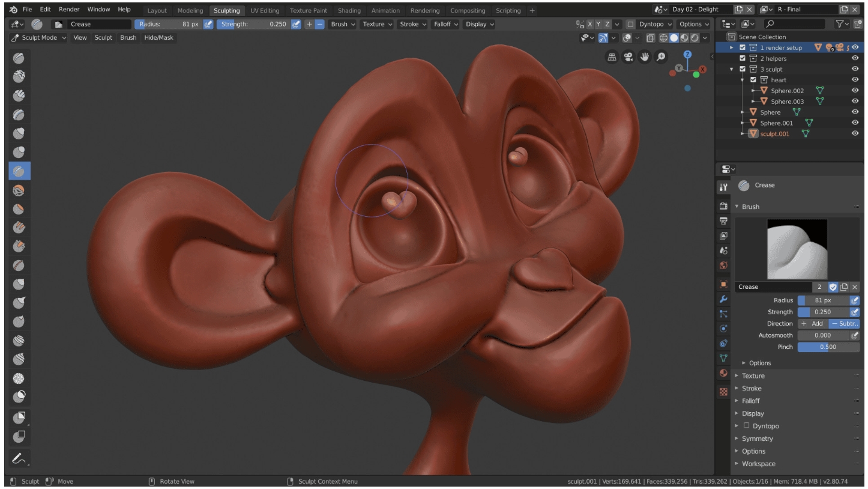Screen dimensions: 868x489
Task: Open the File menu
Action: [x=28, y=10]
